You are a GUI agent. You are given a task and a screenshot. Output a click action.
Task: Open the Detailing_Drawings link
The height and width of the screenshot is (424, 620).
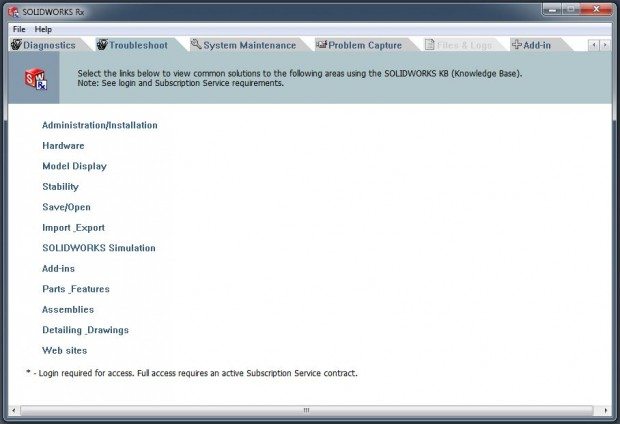click(x=85, y=330)
